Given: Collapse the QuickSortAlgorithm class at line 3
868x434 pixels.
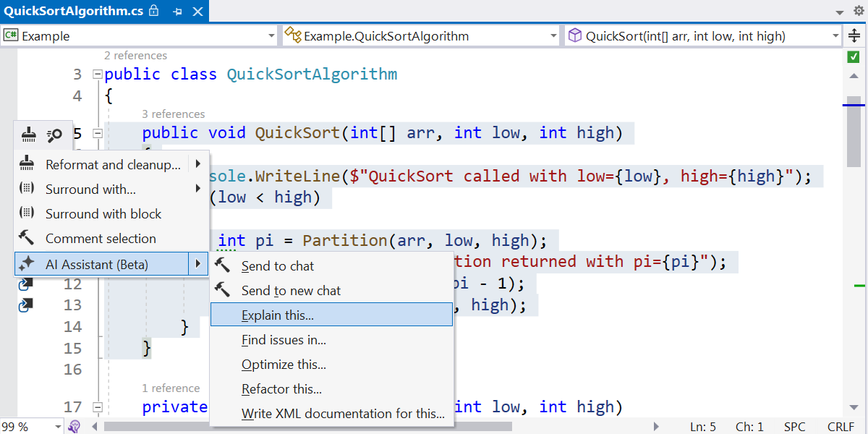Looking at the screenshot, I should (97, 75).
